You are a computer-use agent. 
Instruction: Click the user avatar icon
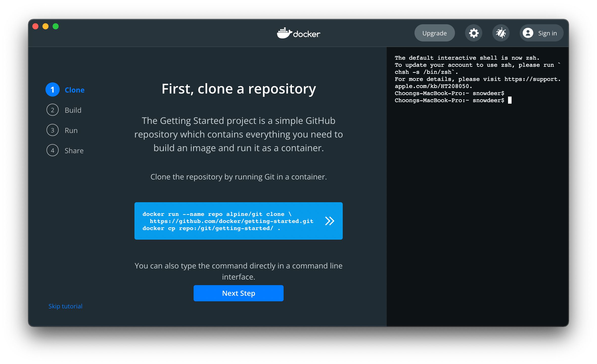point(528,33)
